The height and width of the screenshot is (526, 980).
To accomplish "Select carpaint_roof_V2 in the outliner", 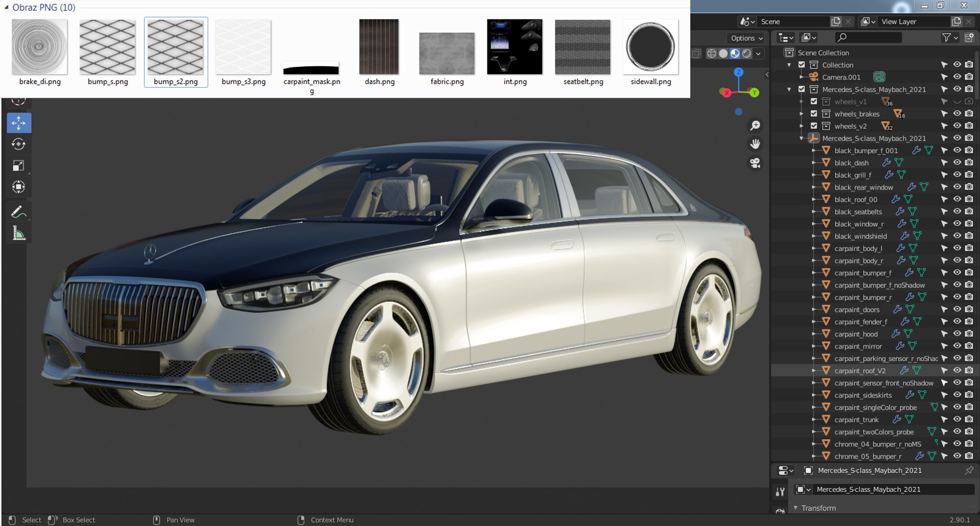I will tap(860, 371).
